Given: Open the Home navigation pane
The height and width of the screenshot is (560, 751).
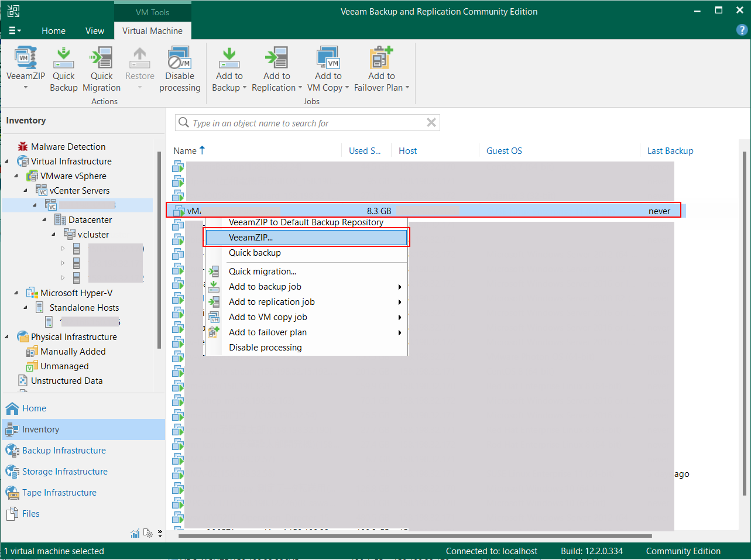Looking at the screenshot, I should (83, 408).
